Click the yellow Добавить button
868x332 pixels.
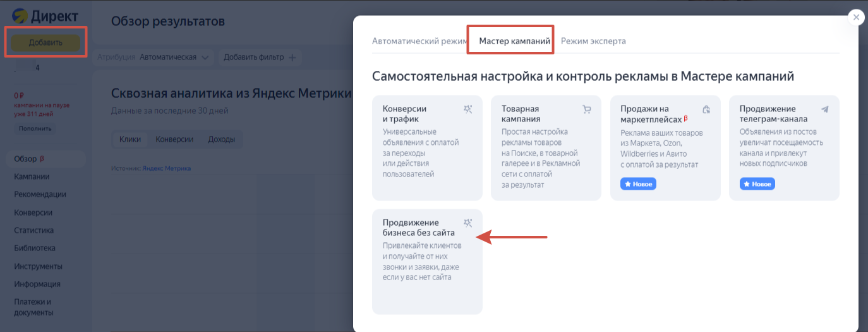pyautogui.click(x=45, y=43)
